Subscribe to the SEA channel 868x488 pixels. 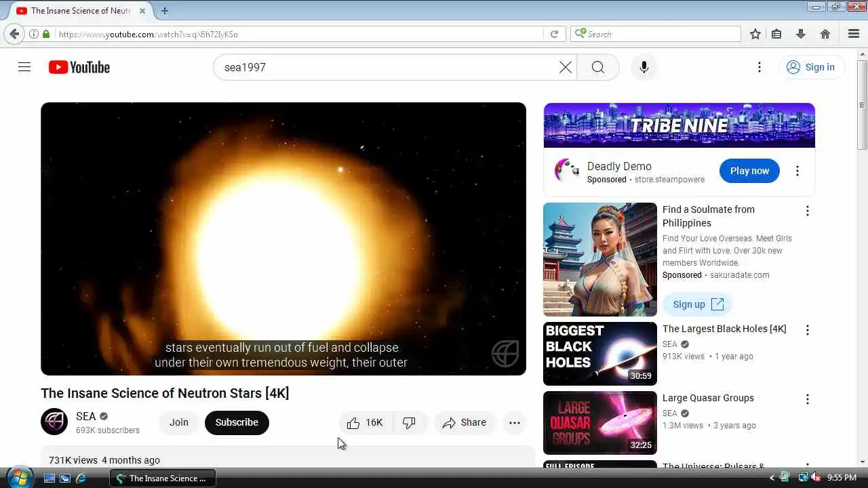(237, 422)
